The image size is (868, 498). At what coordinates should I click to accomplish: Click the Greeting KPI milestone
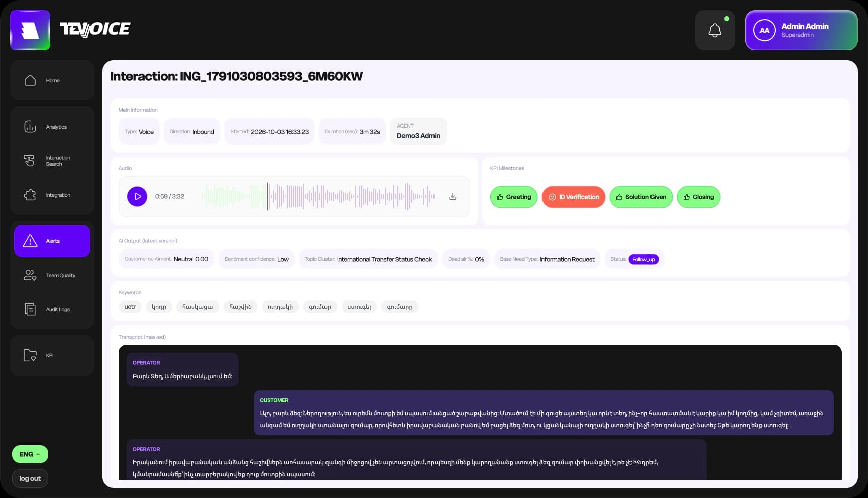[514, 197]
